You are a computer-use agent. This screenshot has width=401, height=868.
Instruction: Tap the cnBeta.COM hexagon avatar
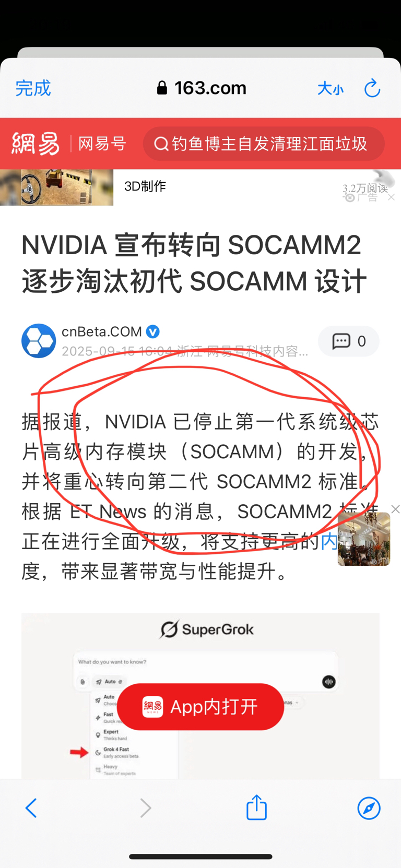(x=39, y=341)
